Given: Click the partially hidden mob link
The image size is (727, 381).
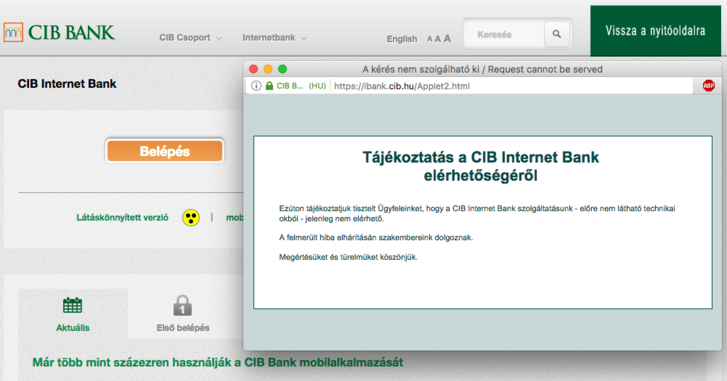Looking at the screenshot, I should click(x=234, y=217).
